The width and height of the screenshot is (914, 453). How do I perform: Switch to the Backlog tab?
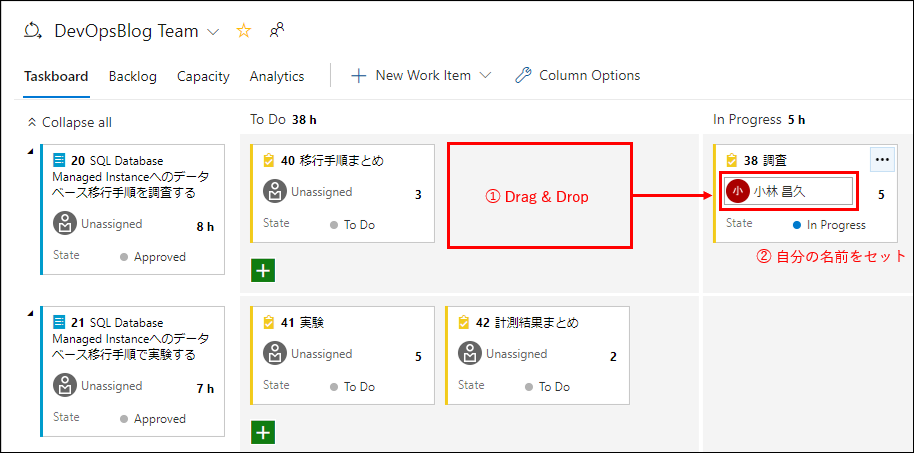(132, 76)
